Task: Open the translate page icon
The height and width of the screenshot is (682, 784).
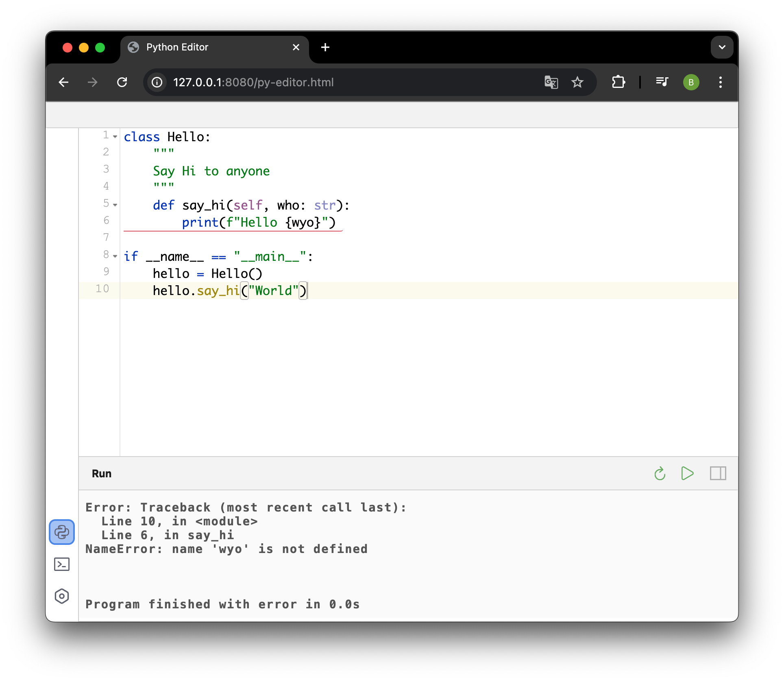Action: point(551,82)
